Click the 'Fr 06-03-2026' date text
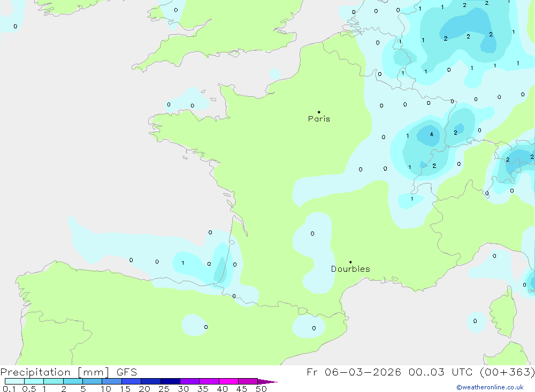 point(354,372)
